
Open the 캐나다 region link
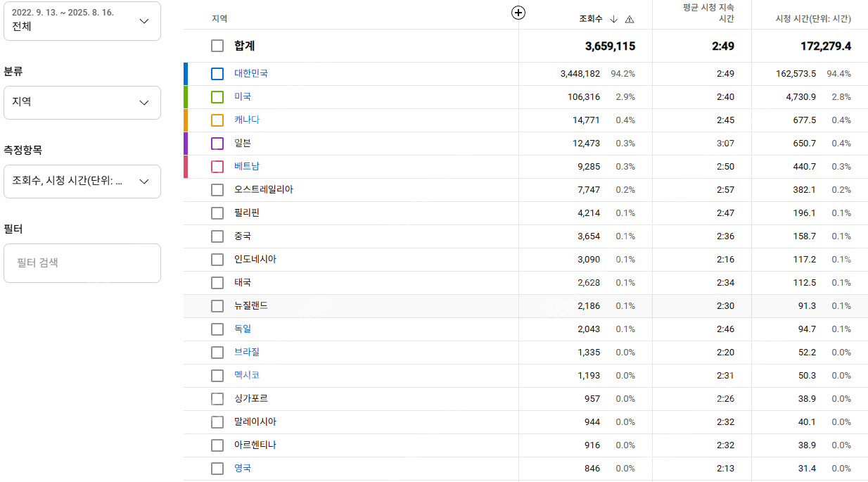click(x=247, y=120)
